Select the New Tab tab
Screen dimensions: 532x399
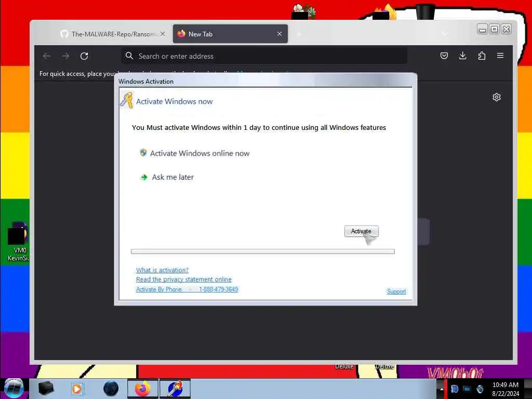point(230,34)
